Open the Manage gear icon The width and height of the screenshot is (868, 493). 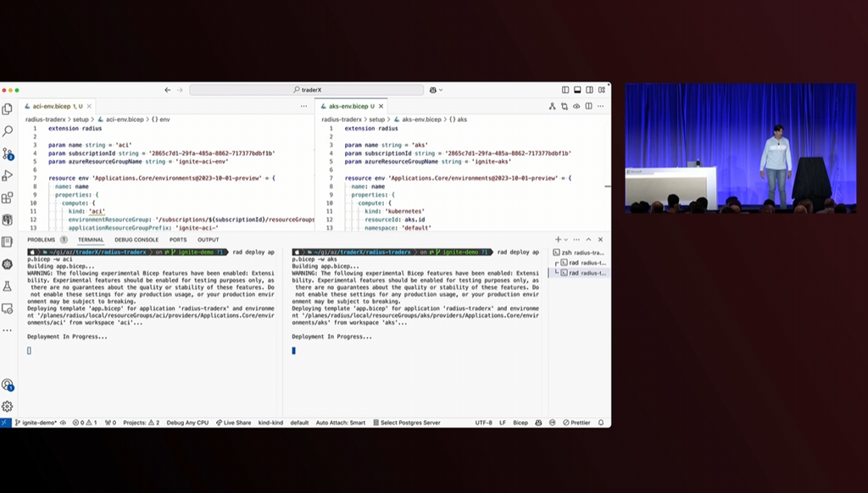click(x=8, y=406)
